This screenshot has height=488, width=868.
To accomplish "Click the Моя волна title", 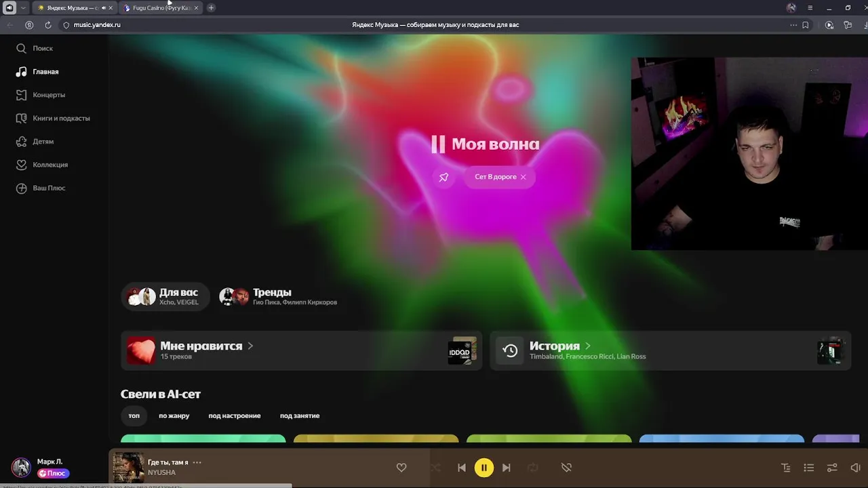I will pos(495,144).
